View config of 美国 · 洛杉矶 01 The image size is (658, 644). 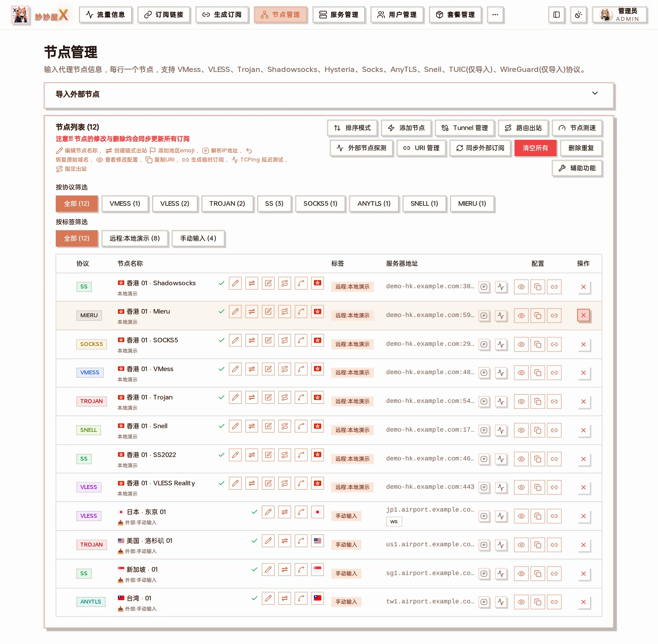pyautogui.click(x=521, y=545)
